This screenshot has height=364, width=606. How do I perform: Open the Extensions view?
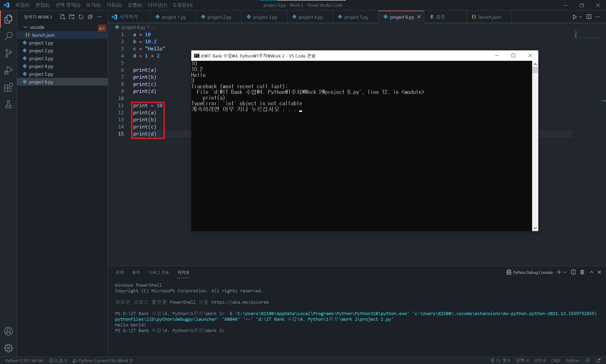[x=9, y=87]
